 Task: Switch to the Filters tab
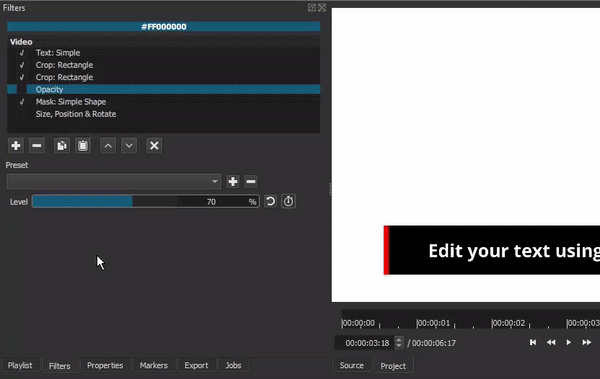(60, 366)
